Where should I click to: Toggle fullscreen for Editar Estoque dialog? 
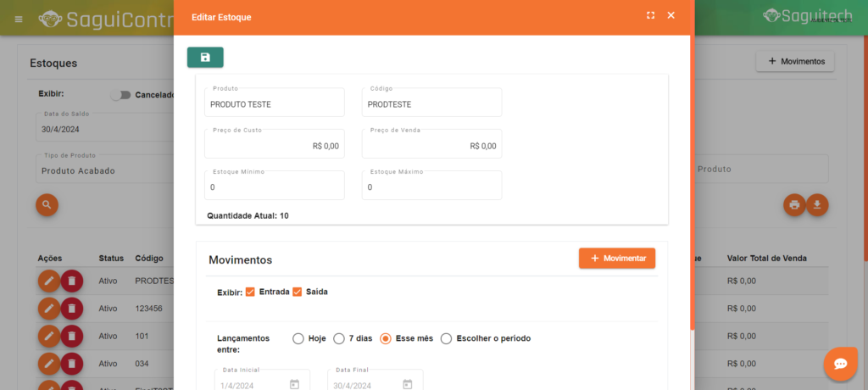tap(650, 16)
